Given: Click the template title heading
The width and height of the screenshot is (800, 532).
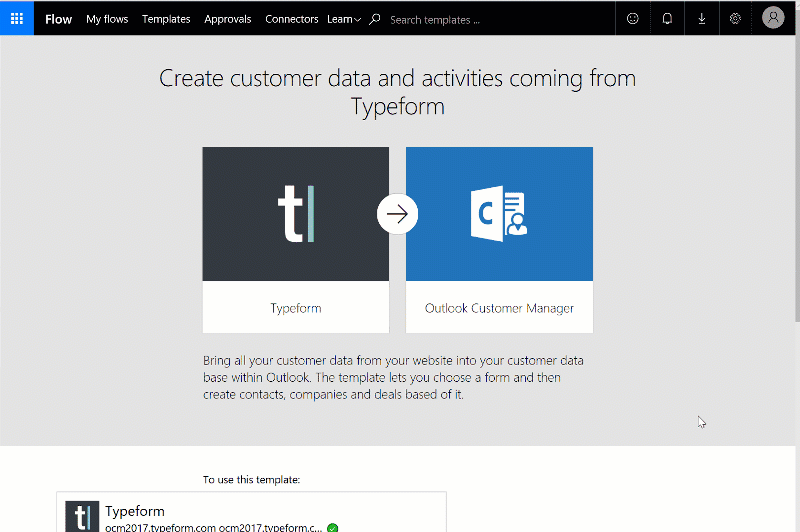Looking at the screenshot, I should pyautogui.click(x=397, y=92).
